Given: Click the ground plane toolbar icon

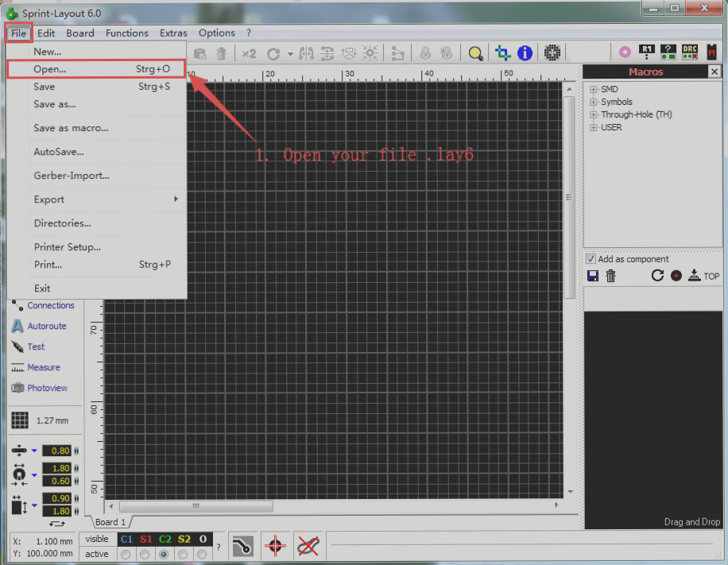Looking at the screenshot, I should click(552, 52).
